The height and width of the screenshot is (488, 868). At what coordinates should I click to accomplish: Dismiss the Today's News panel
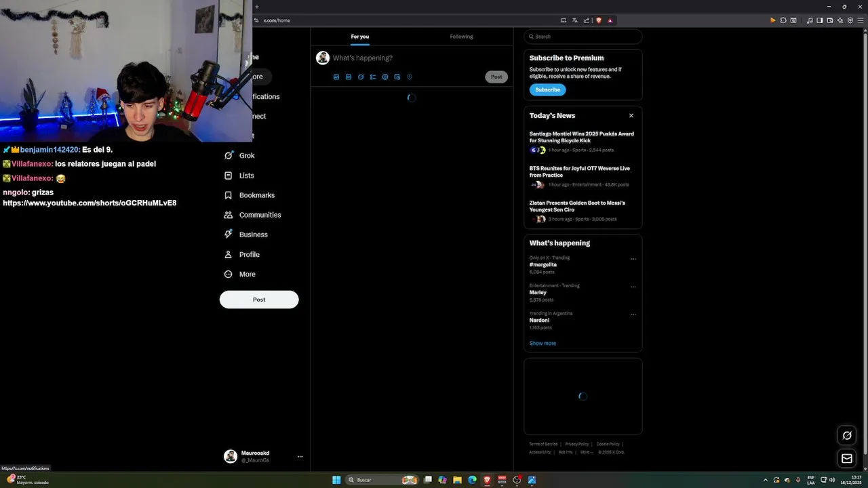(631, 116)
